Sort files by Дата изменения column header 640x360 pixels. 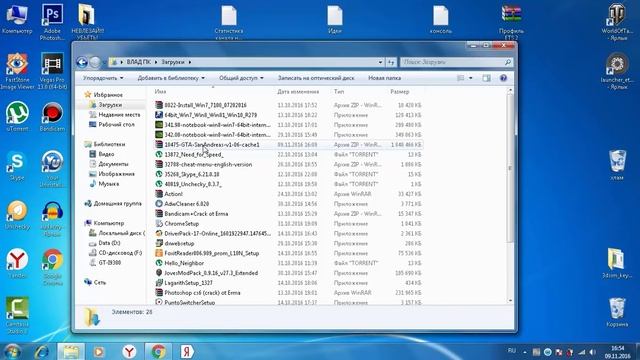tap(302, 92)
